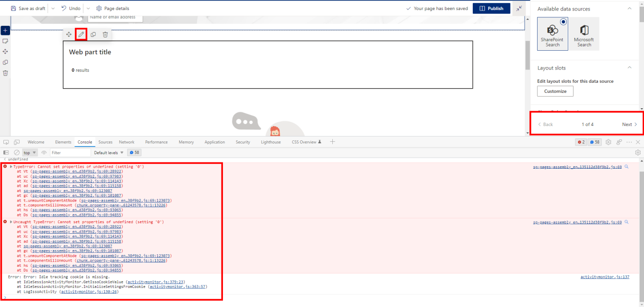The height and width of the screenshot is (307, 644).
Task: Duplicate the Web part via copy icon
Action: [93, 34]
